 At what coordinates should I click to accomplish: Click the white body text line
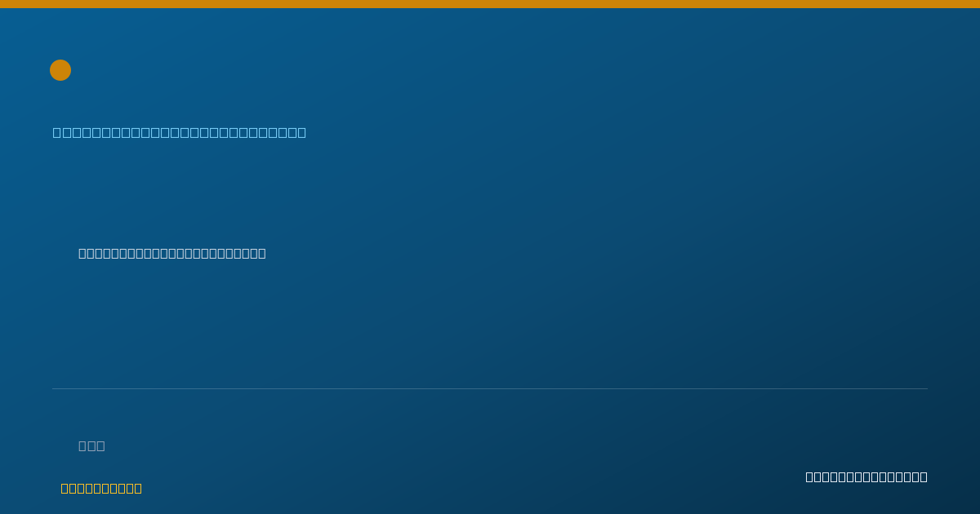click(x=172, y=253)
